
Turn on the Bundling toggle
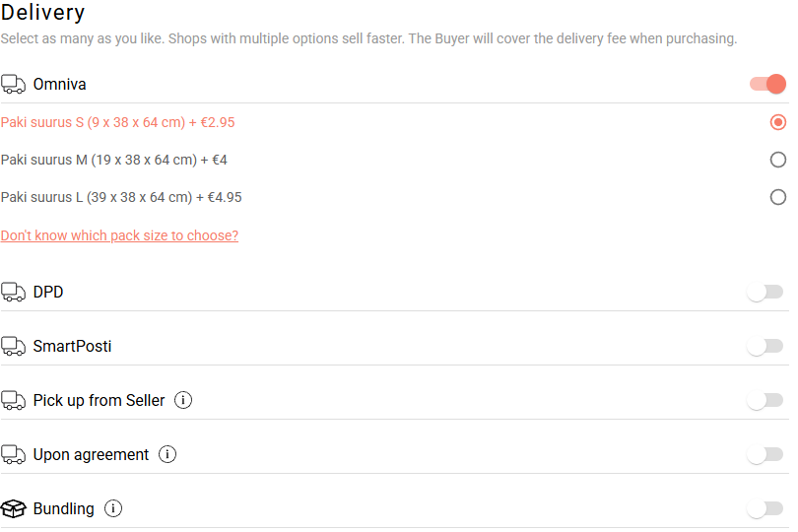click(x=765, y=508)
